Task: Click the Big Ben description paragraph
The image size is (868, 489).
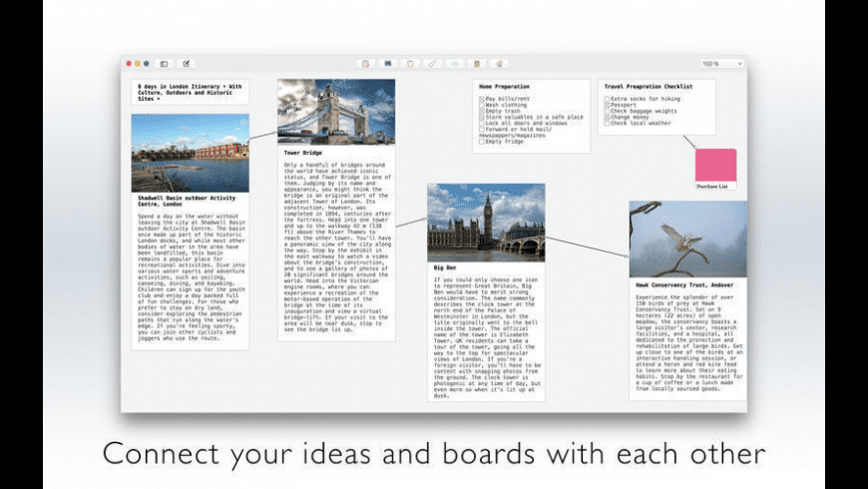Action: 487,338
